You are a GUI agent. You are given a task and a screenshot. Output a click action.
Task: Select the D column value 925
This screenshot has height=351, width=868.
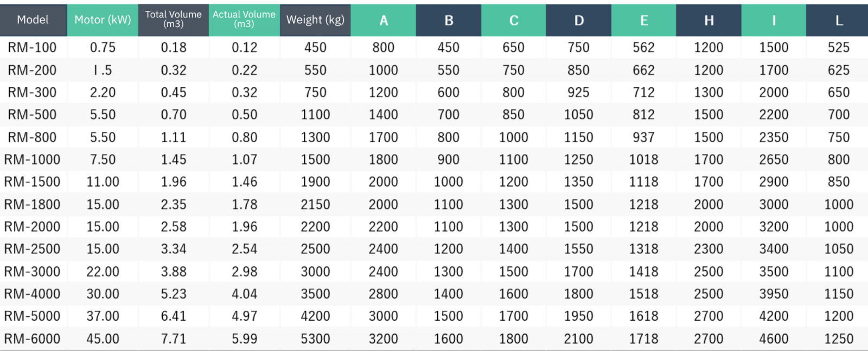pyautogui.click(x=578, y=93)
